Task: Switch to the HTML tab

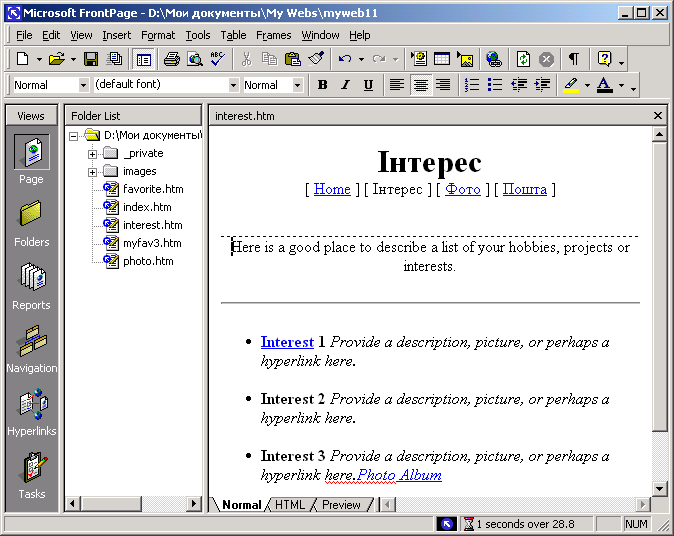Action: click(x=290, y=505)
